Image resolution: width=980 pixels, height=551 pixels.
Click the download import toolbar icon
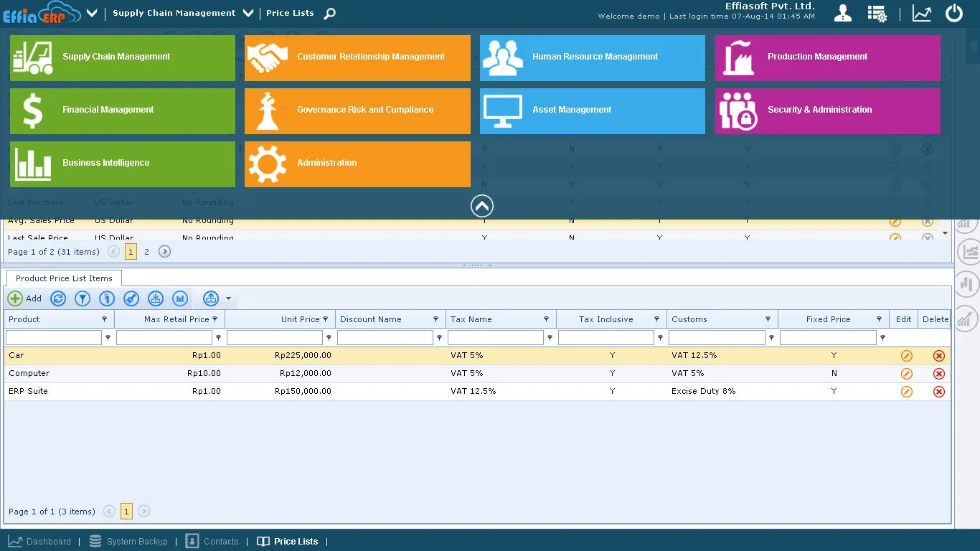[156, 298]
